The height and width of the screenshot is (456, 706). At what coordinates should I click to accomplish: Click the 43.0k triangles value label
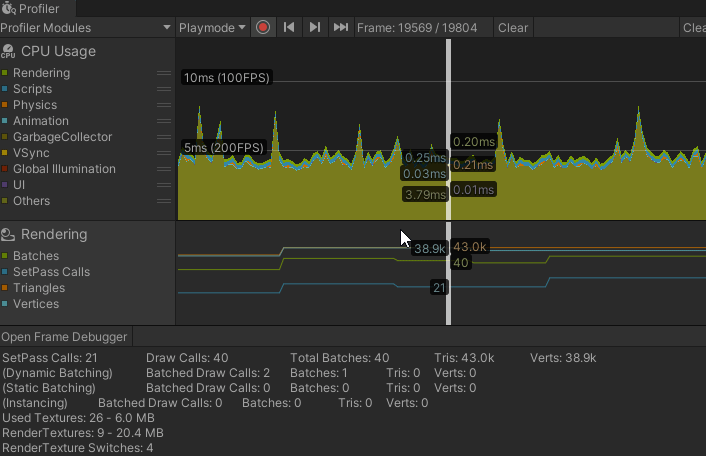[470, 247]
